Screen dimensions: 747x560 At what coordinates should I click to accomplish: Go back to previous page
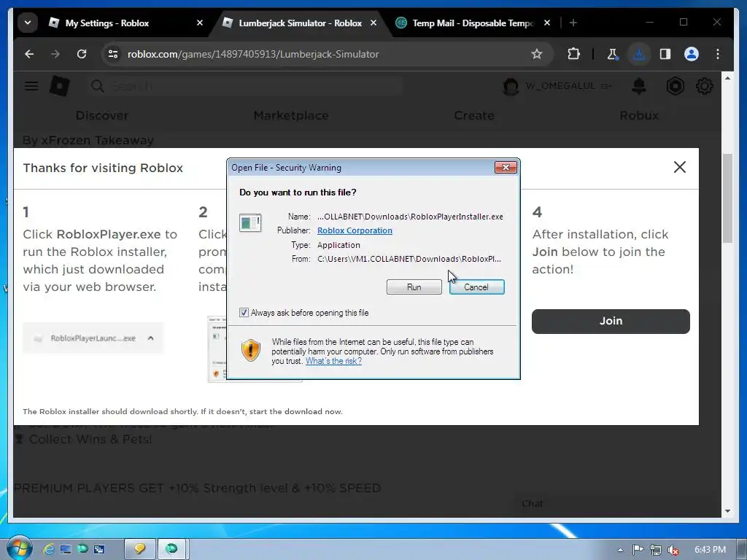(29, 54)
